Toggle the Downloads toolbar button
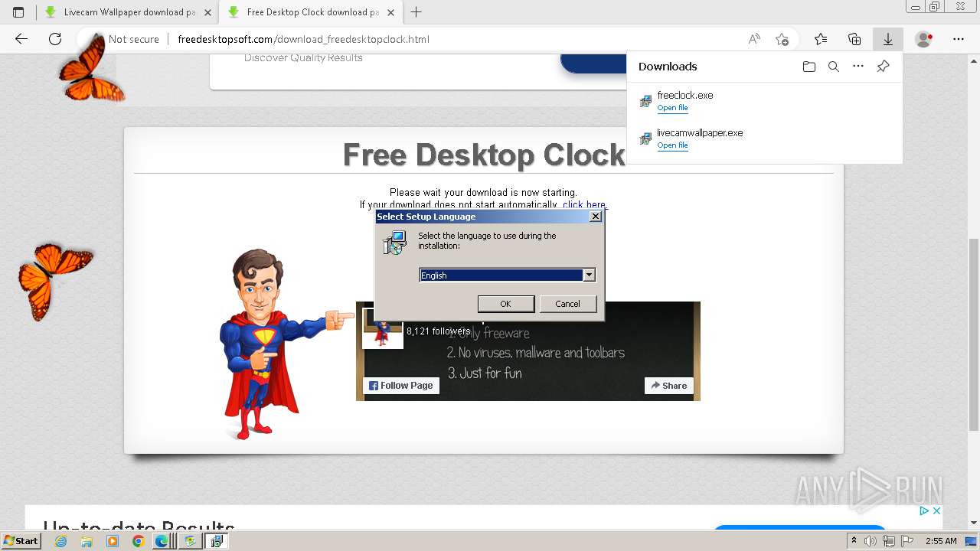 click(x=888, y=39)
